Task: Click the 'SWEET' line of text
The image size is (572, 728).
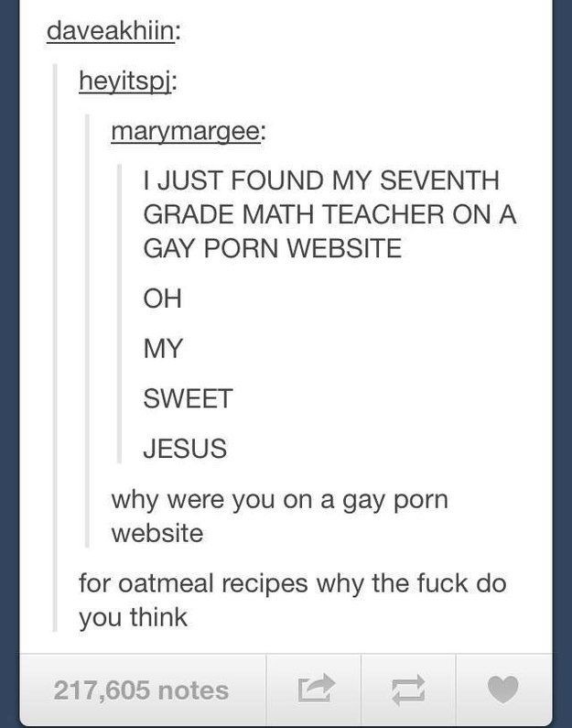Action: click(188, 398)
